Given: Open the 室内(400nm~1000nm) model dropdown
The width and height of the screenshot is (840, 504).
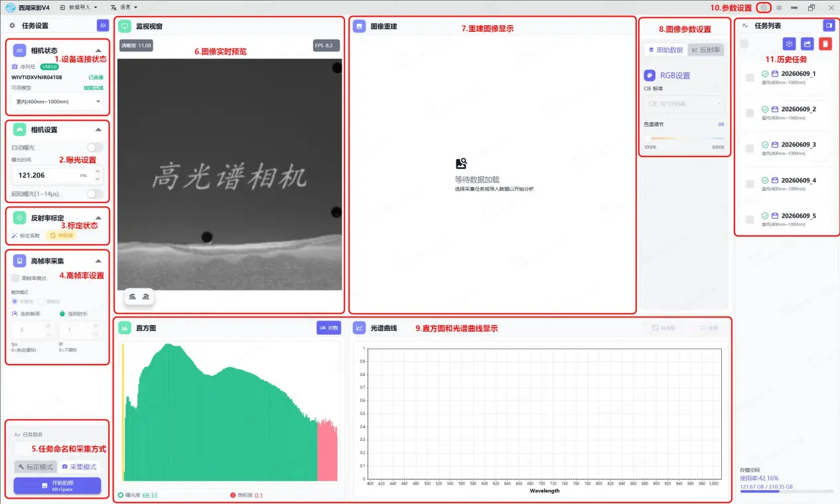Looking at the screenshot, I should [58, 101].
